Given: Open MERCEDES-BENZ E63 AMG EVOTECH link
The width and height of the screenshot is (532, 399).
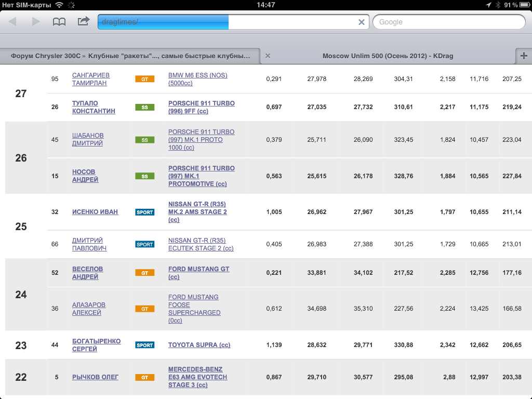Looking at the screenshot, I should pyautogui.click(x=198, y=377).
